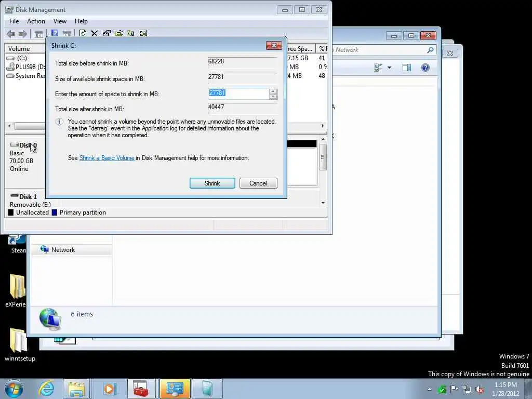Click down arrow of disk pane vertical scrollbar
532x399 pixels.
click(x=323, y=203)
